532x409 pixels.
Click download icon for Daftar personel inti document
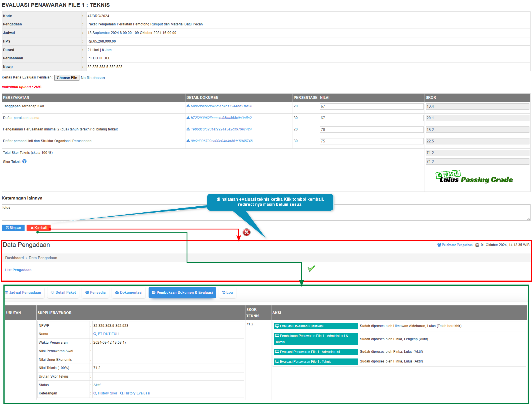188,141
